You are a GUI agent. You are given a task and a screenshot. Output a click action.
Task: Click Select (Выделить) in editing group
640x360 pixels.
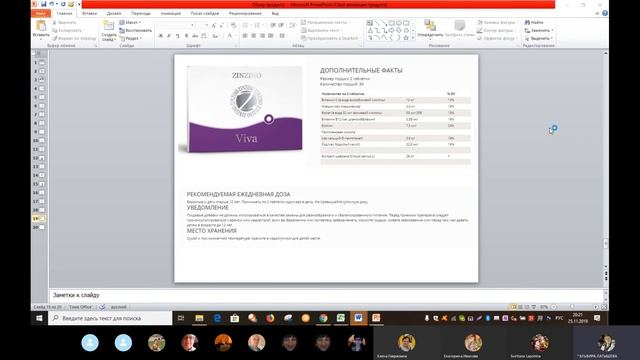[x=539, y=38]
